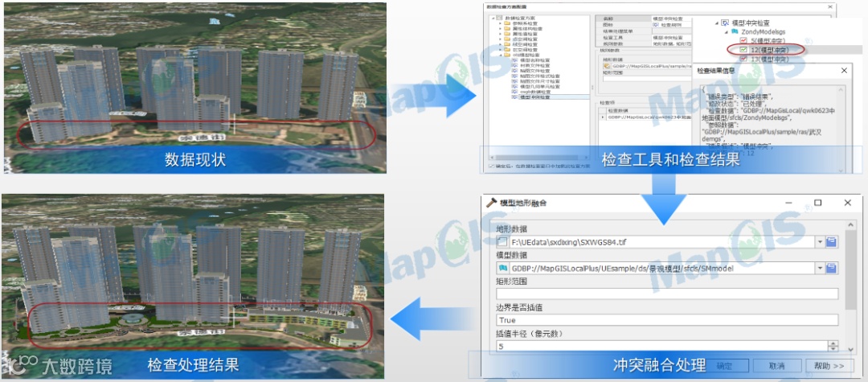
Task: Open the 模型数据 path dropdown arrow
Action: click(820, 268)
